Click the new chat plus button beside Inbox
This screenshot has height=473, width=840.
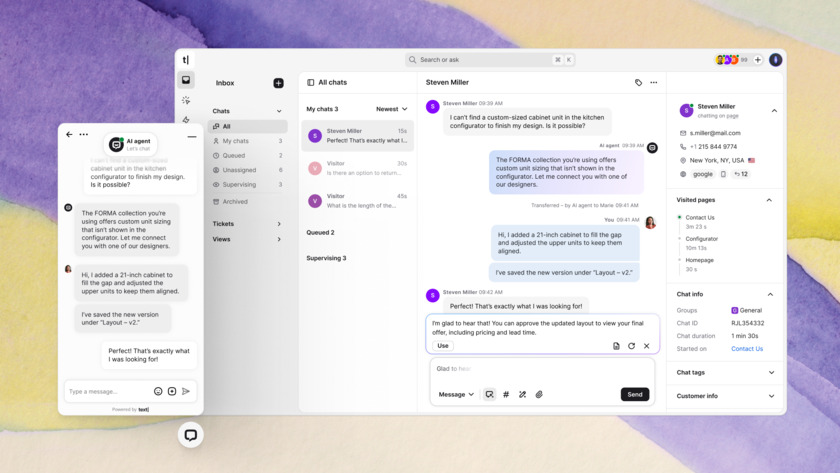pos(279,83)
